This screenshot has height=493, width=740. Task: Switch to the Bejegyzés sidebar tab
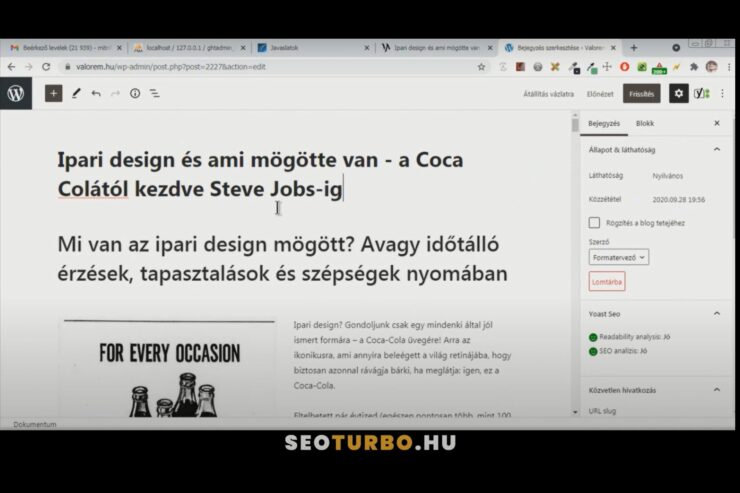point(604,123)
